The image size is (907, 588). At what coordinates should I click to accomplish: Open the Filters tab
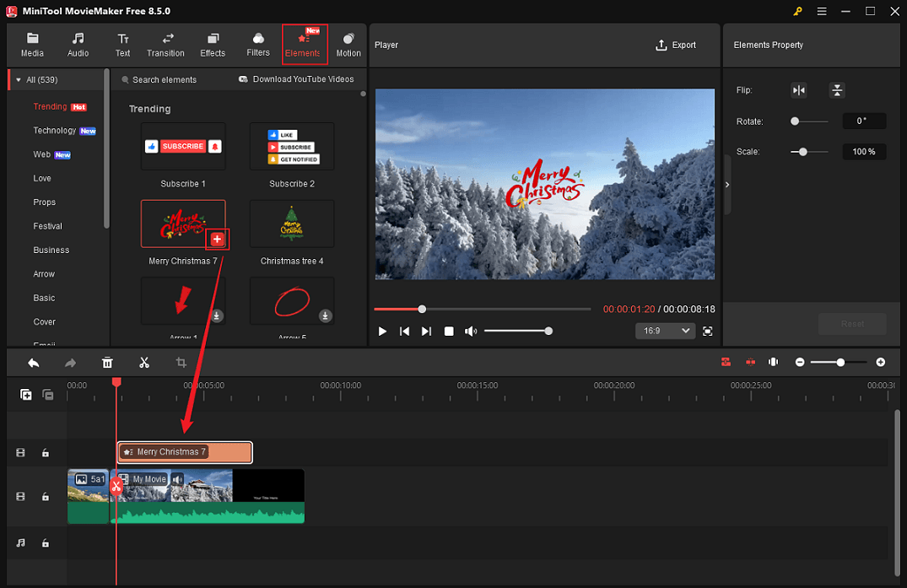pyautogui.click(x=257, y=44)
